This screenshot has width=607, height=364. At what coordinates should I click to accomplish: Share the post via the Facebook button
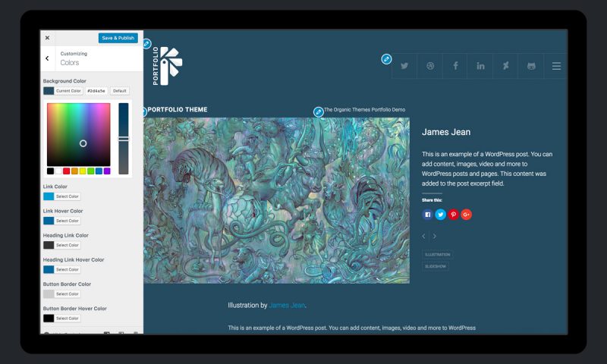click(427, 215)
